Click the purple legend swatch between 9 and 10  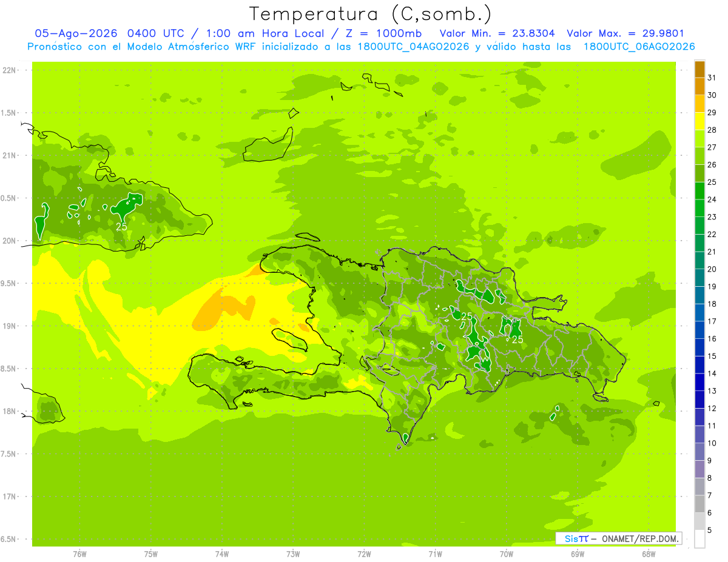coord(699,452)
